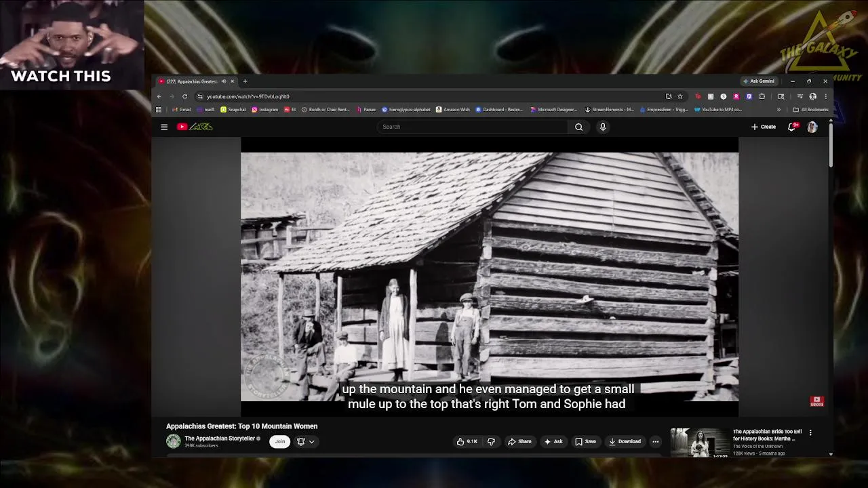Click the Create button
Screen dimensions: 868x488
coord(764,127)
